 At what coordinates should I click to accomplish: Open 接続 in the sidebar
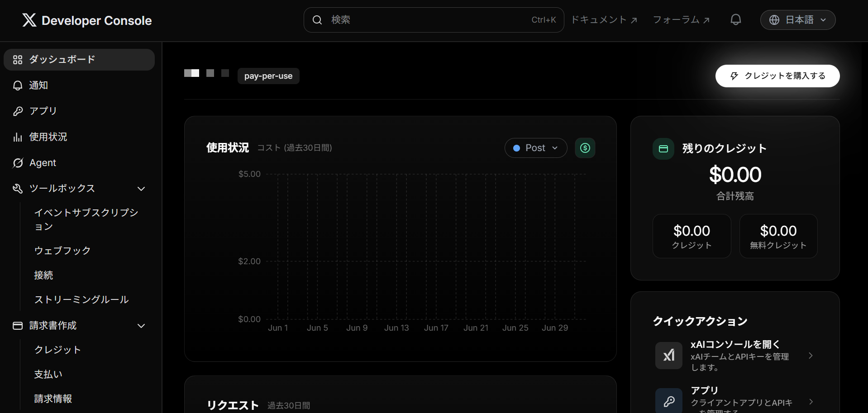[43, 275]
